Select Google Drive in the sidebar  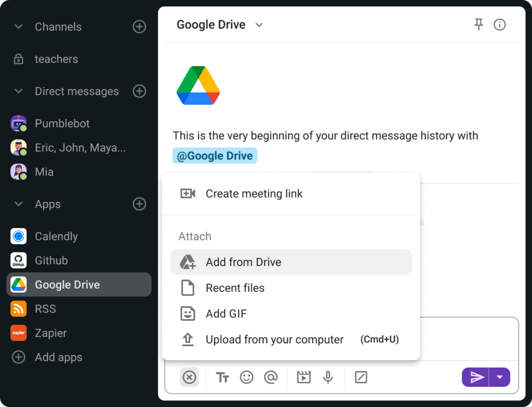click(x=79, y=284)
